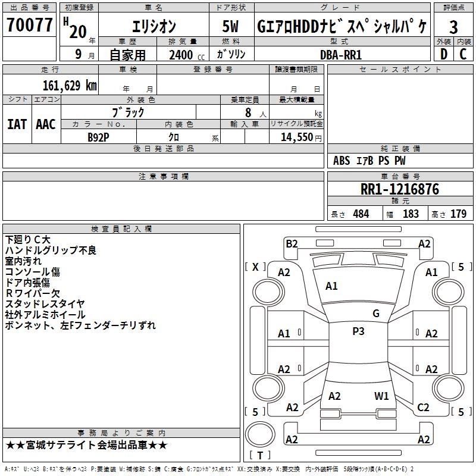Click the G windshield damage mark
The width and height of the screenshot is (476, 476).
point(375,313)
